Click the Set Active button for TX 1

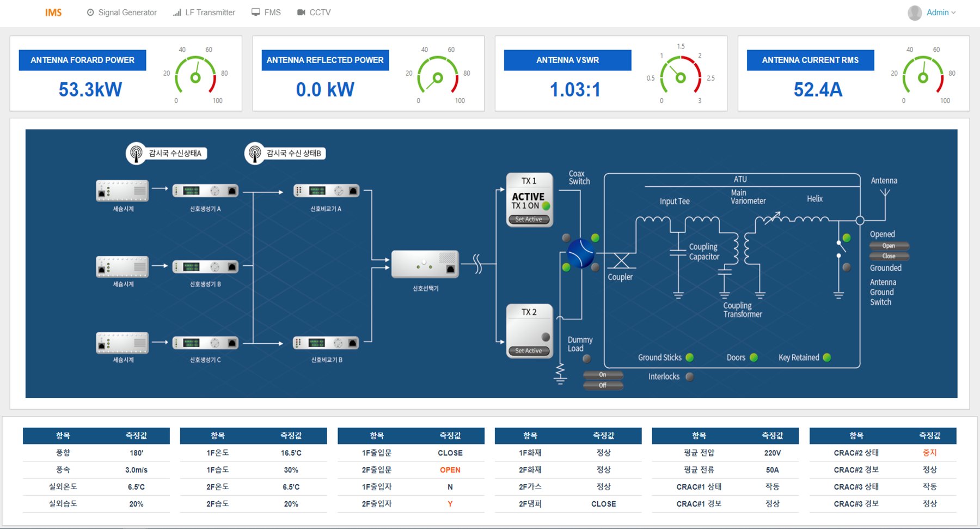tap(529, 220)
